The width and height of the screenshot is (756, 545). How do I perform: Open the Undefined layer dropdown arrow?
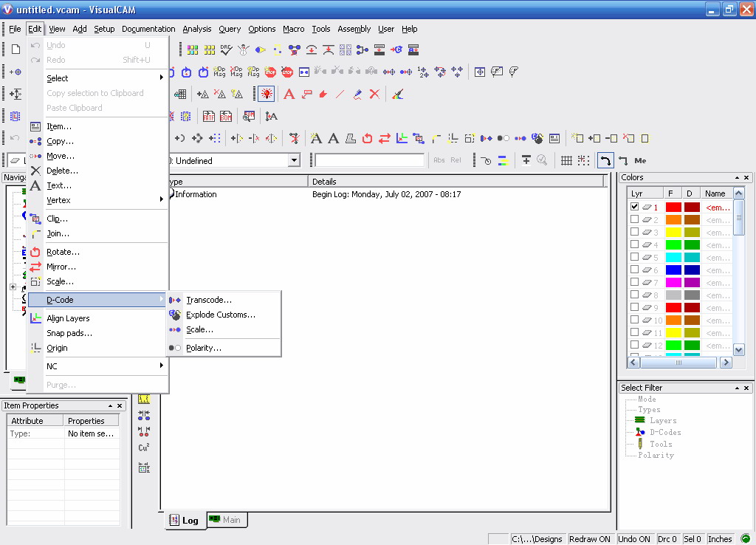pos(294,160)
